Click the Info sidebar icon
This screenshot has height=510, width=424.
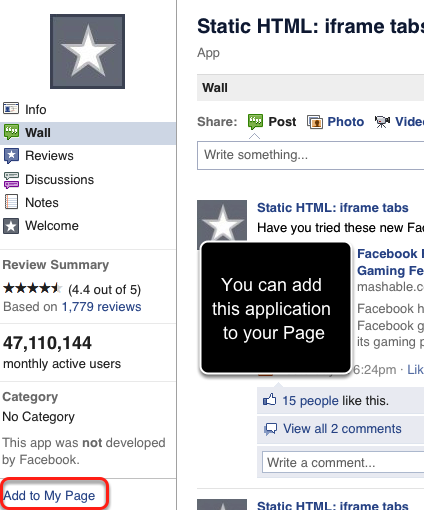(11, 109)
